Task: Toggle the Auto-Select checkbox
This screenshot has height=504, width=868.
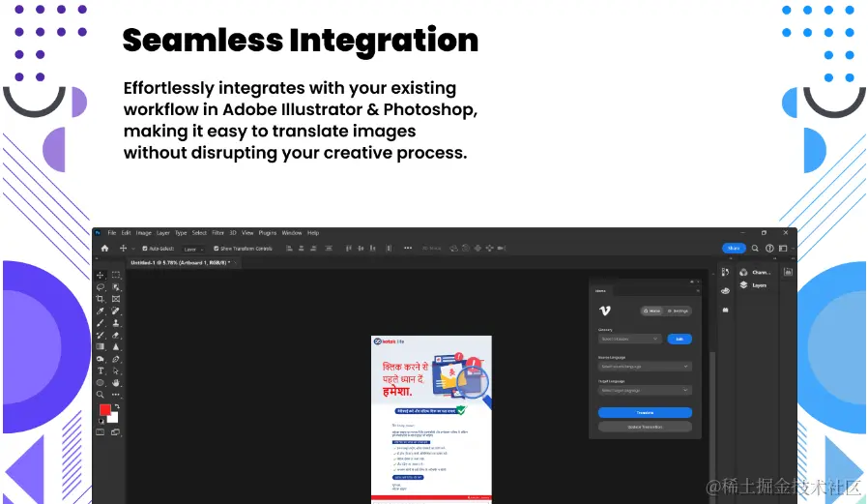Action: pos(145,249)
